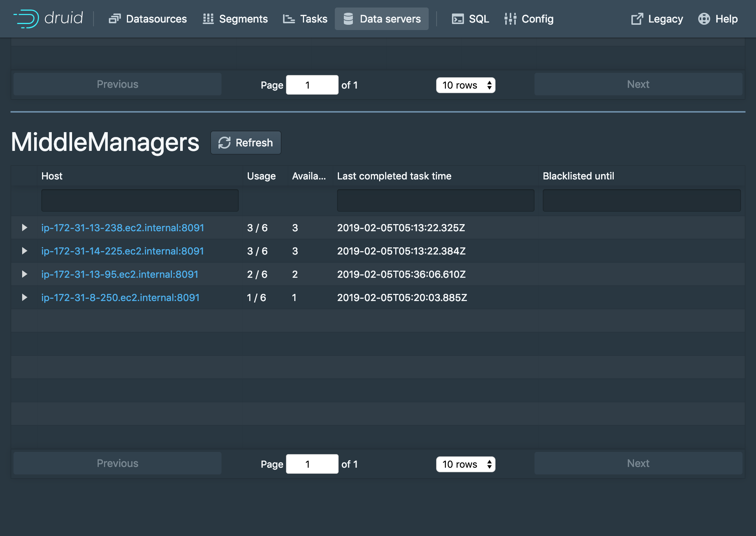Click the Tasks gantt chart icon

tap(289, 19)
